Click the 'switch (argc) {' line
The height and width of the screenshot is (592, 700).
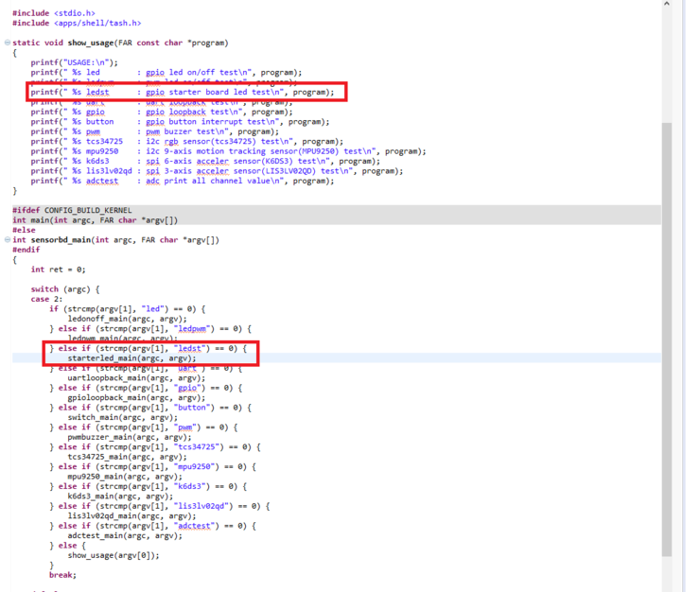pos(65,288)
